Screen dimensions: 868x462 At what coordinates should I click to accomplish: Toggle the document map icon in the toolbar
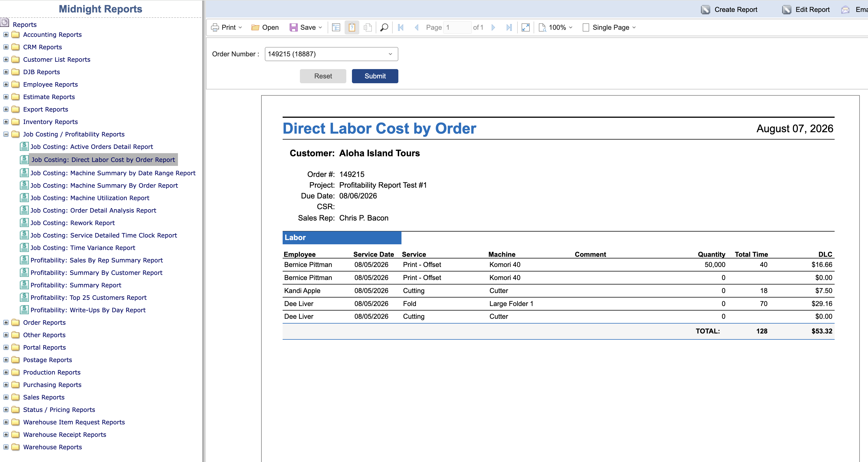click(336, 27)
